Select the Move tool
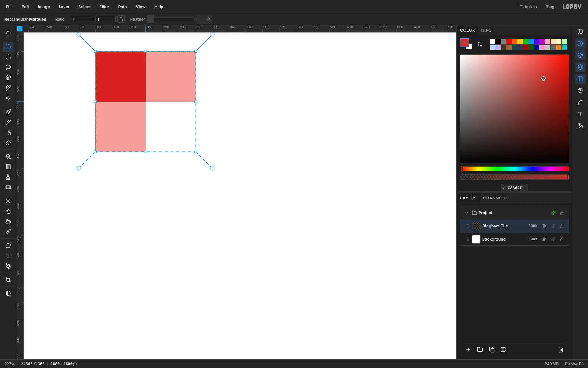 (x=8, y=33)
